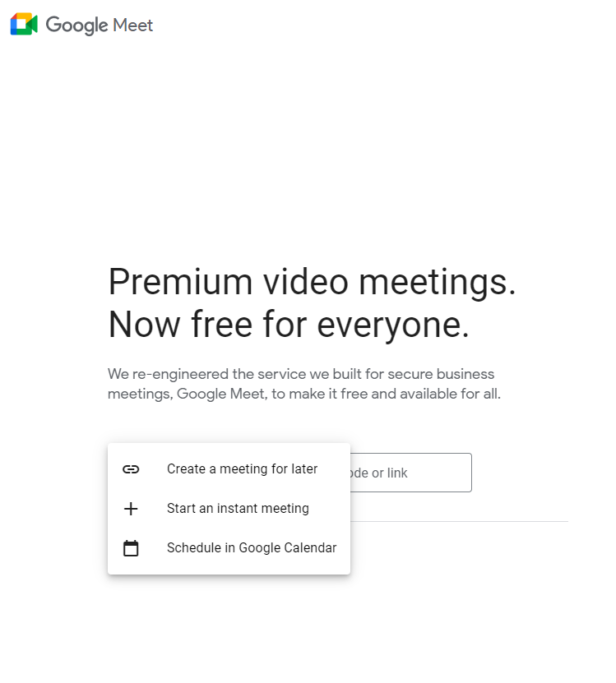The height and width of the screenshot is (683, 616).
Task: Click the word Calendar in schedule option
Action: pyautogui.click(x=310, y=547)
